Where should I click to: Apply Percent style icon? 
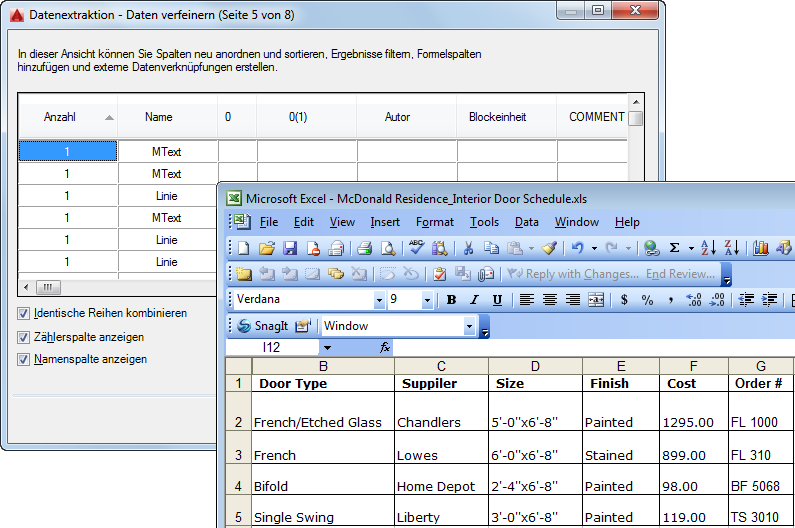click(647, 300)
